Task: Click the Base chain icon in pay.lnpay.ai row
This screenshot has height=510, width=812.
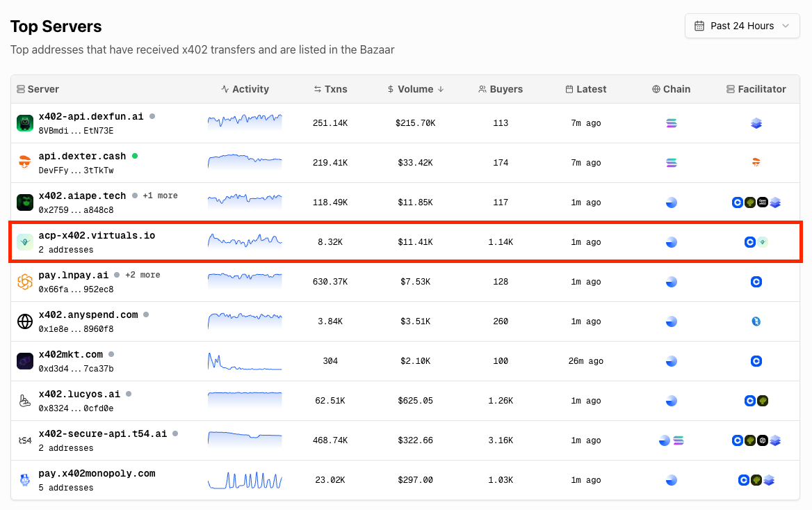Action: click(x=671, y=282)
